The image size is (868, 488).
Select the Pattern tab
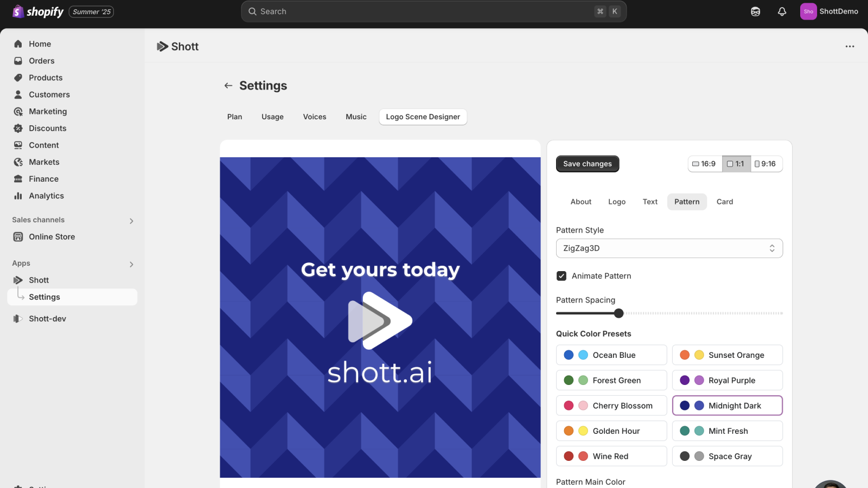(x=687, y=202)
